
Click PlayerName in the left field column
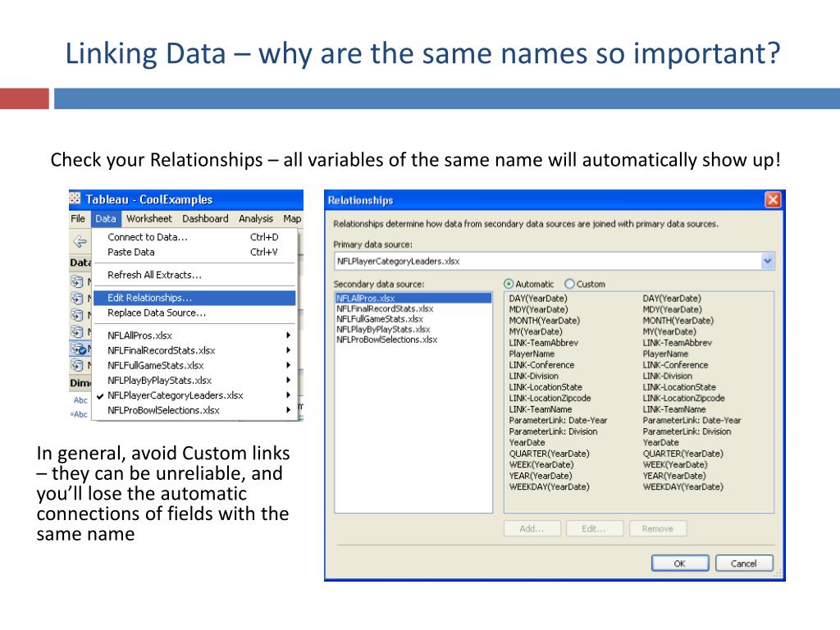click(x=532, y=354)
